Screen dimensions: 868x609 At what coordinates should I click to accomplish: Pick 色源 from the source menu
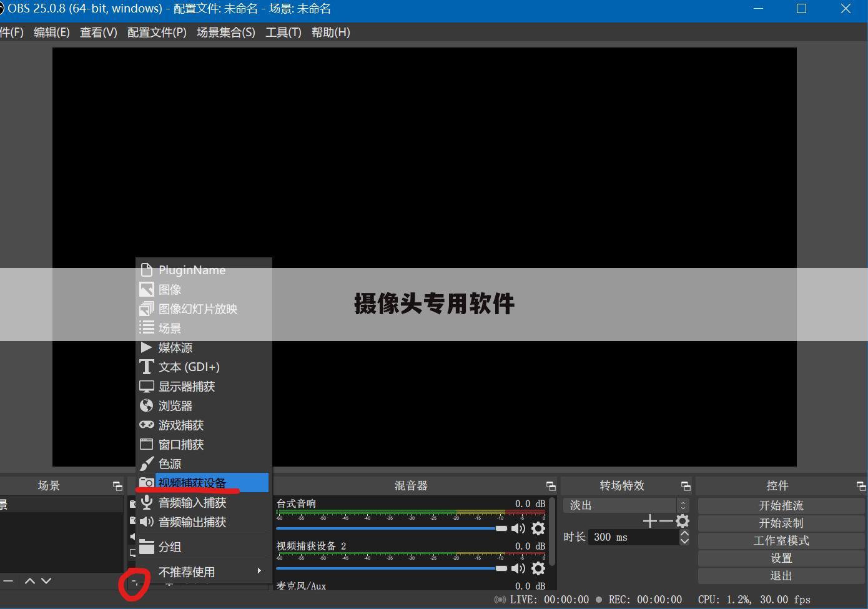click(204, 463)
